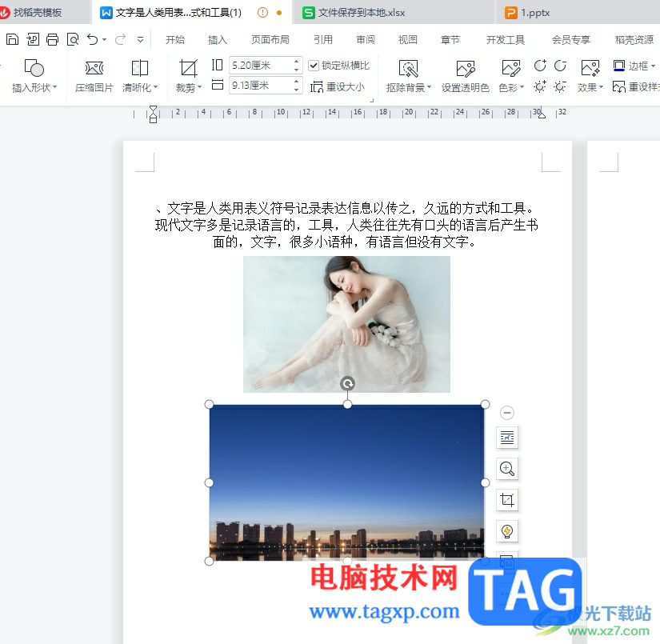This screenshot has width=660, height=644.
Task: Switch to the 1.pptx document tab
Action: 528,13
